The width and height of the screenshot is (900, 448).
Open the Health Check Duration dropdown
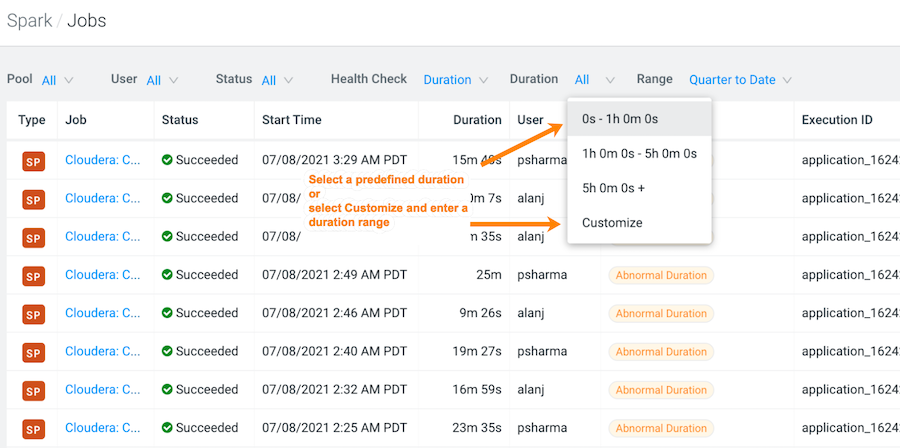click(456, 80)
